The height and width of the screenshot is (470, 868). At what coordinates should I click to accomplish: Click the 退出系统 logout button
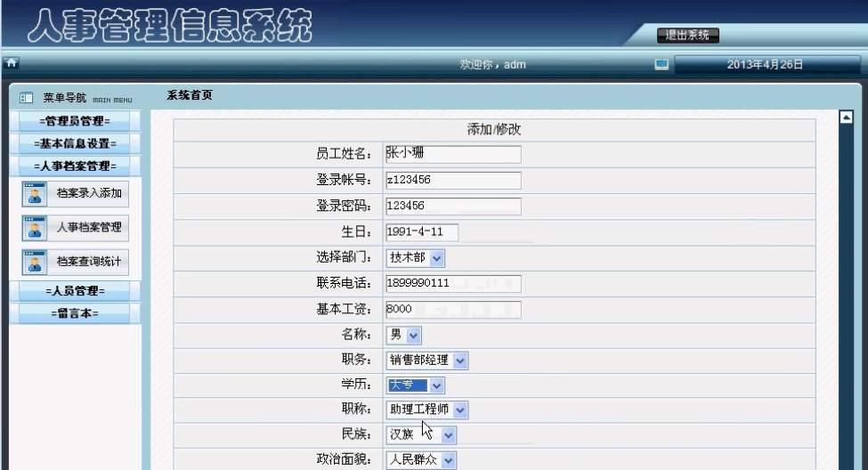pos(688,36)
